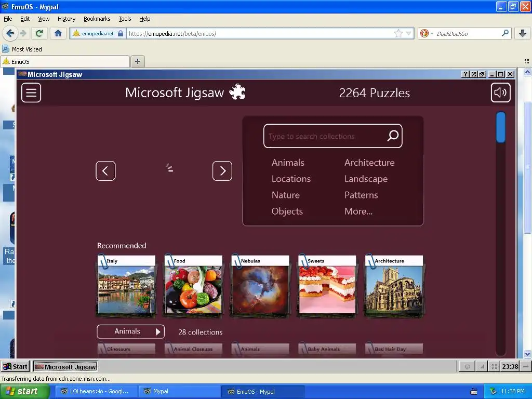Click the browser Forward arrow
532x399 pixels.
click(23, 33)
